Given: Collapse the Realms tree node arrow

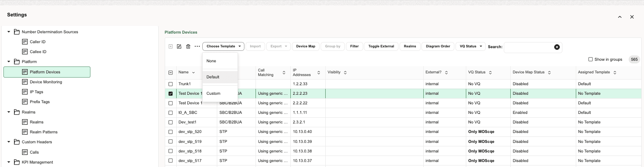Looking at the screenshot, I should point(9,112).
